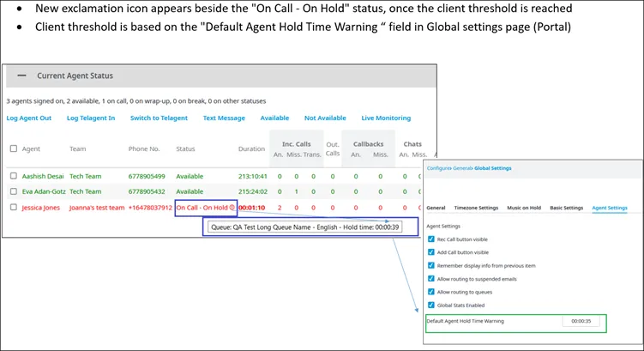Click duration 00:01:10

(252, 208)
